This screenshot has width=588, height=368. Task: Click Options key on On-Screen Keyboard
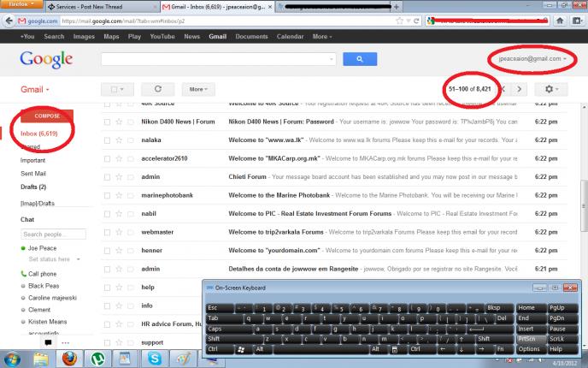[x=529, y=349]
